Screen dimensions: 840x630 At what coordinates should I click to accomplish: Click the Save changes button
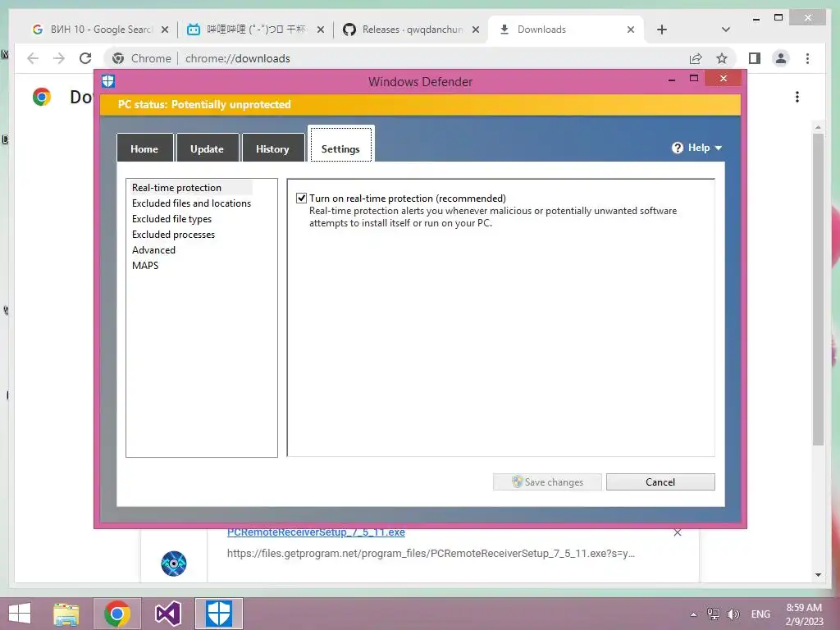click(x=547, y=482)
